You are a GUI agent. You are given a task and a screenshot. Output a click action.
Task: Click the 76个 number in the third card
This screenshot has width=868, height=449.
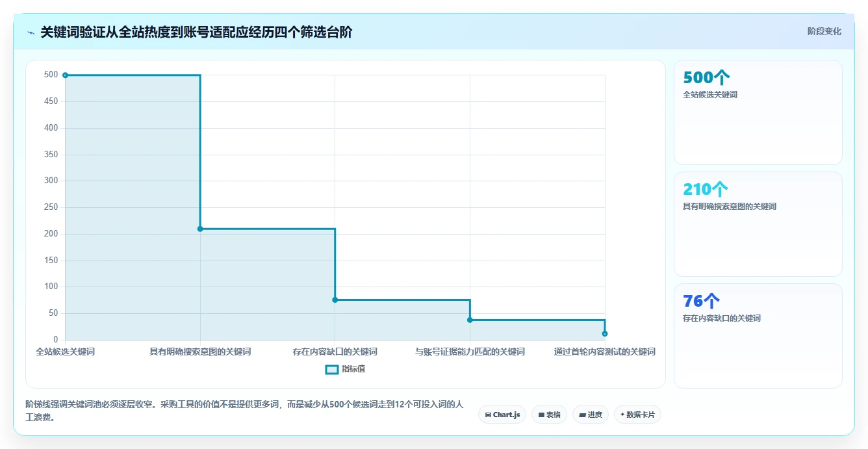[701, 301]
